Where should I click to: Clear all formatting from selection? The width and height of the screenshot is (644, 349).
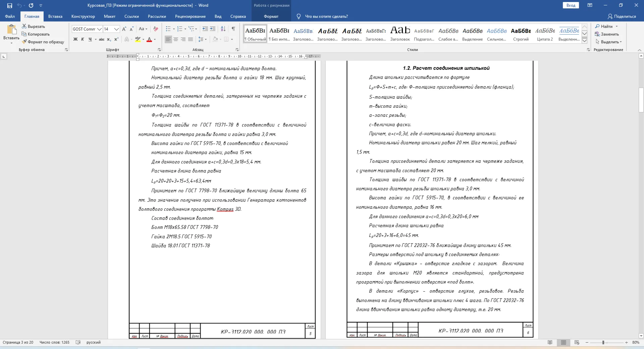156,29
